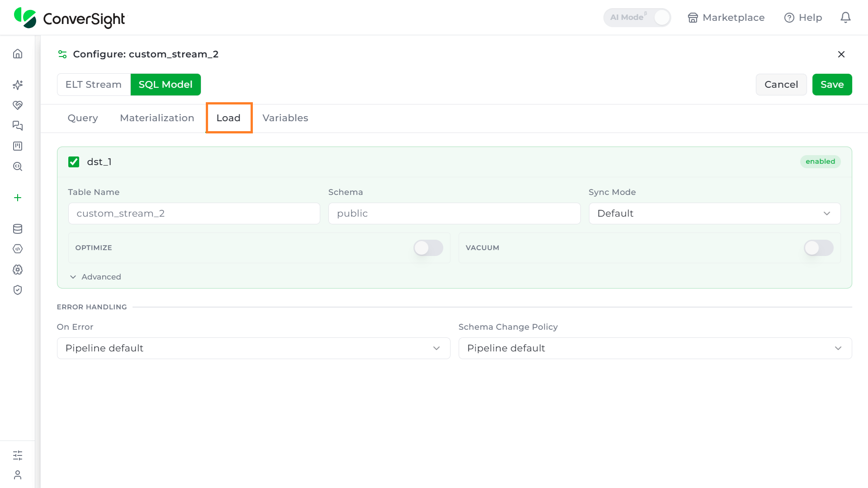Click the enabled status badge

click(821, 161)
